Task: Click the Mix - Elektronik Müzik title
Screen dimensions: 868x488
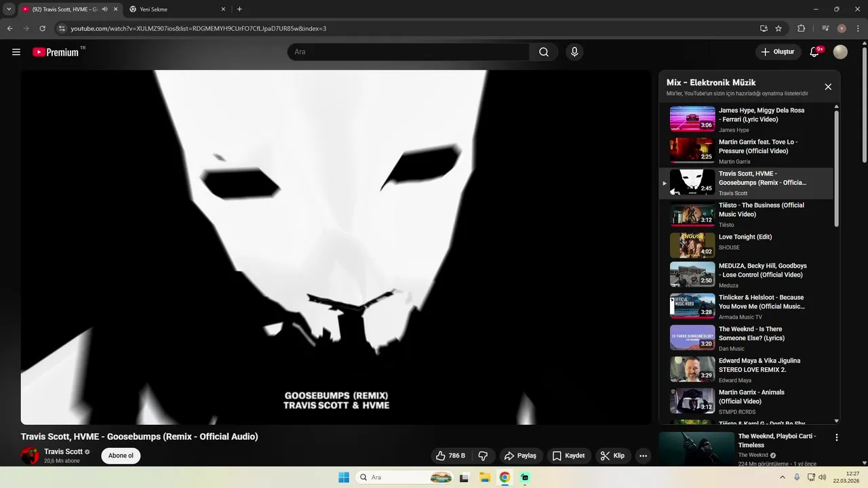Action: pyautogui.click(x=711, y=83)
